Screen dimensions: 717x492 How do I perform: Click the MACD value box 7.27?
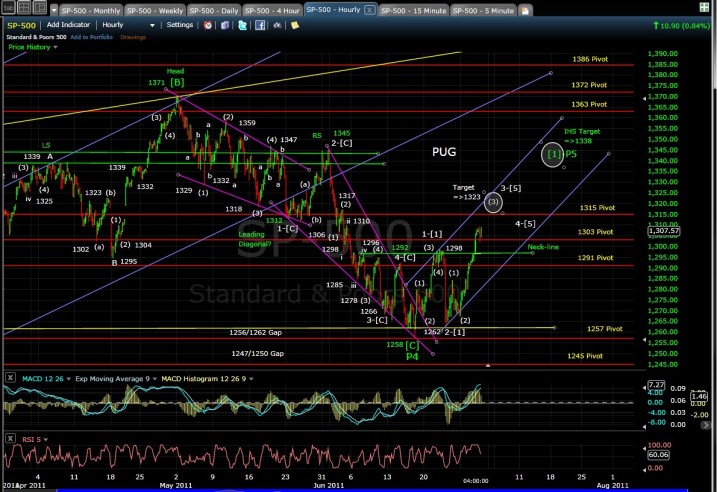(x=656, y=385)
